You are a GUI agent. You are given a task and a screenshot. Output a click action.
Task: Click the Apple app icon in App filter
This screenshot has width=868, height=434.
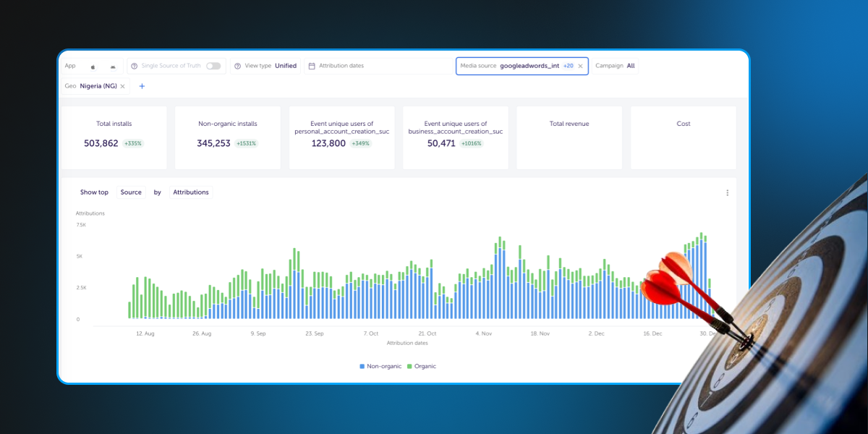click(x=93, y=67)
